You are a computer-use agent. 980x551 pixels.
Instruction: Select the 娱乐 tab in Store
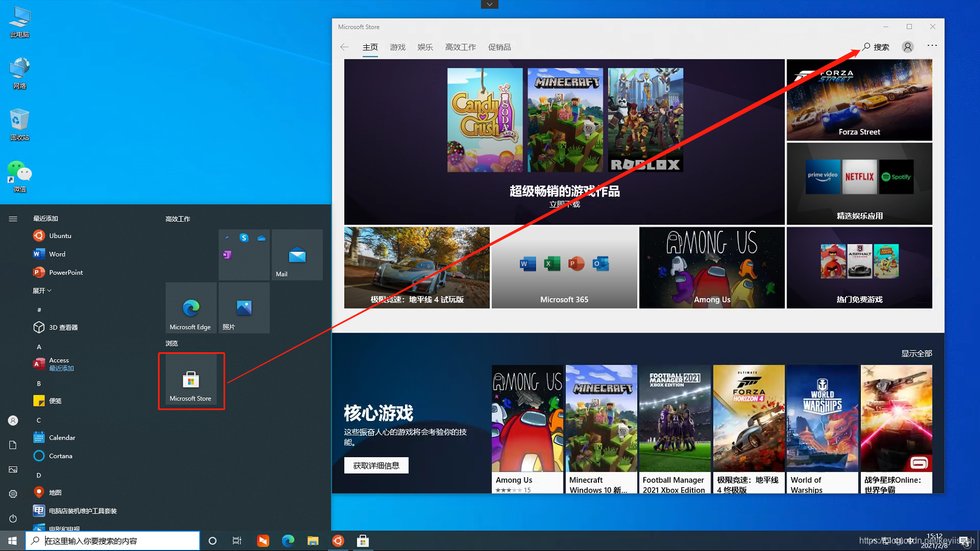[425, 47]
